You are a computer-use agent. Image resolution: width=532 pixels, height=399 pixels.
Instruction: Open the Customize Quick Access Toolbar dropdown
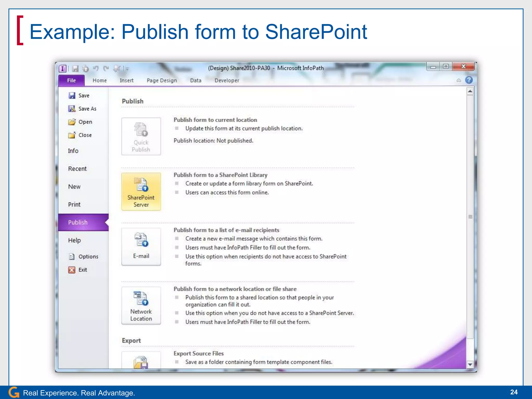[x=127, y=69]
